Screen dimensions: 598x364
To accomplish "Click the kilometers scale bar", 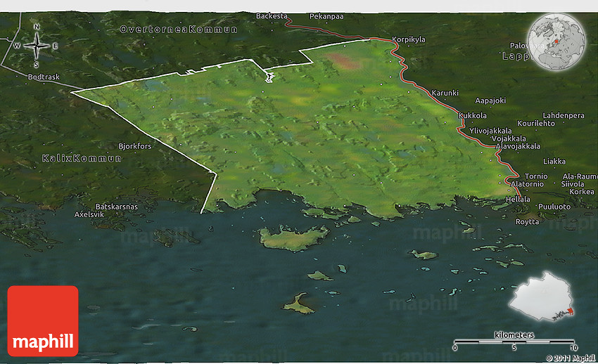I will [514, 342].
